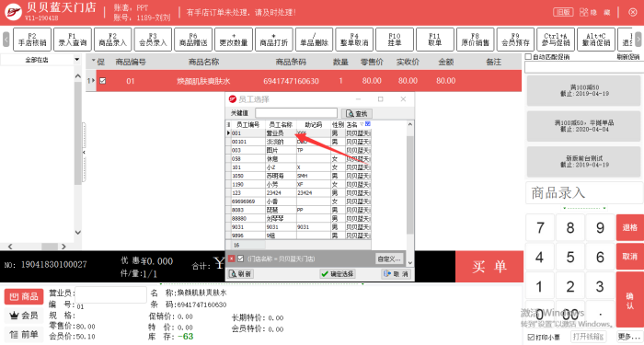Click 更改数量 toolbar button
644x345 pixels.
coord(234,40)
